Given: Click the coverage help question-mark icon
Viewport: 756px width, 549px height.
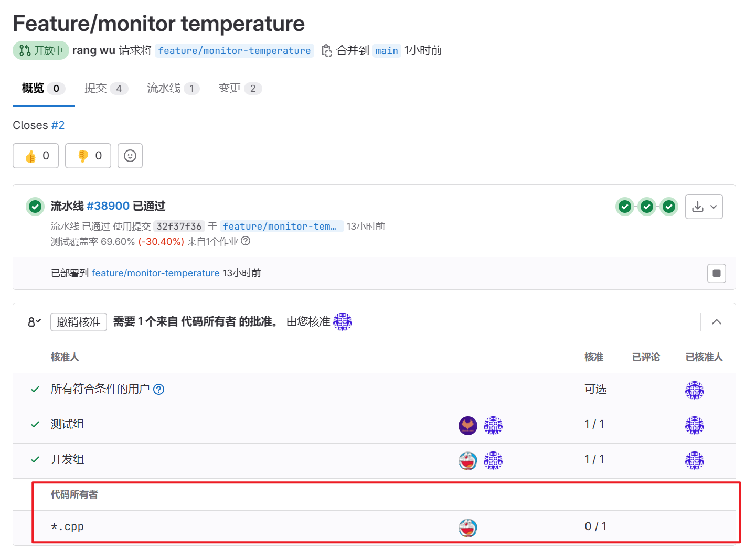Looking at the screenshot, I should (x=246, y=241).
